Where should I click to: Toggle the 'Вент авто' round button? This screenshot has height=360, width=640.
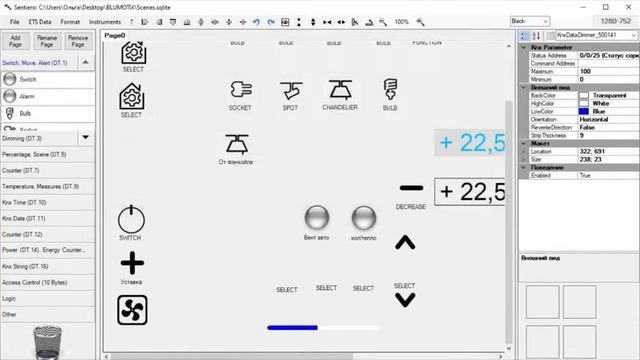click(x=317, y=217)
